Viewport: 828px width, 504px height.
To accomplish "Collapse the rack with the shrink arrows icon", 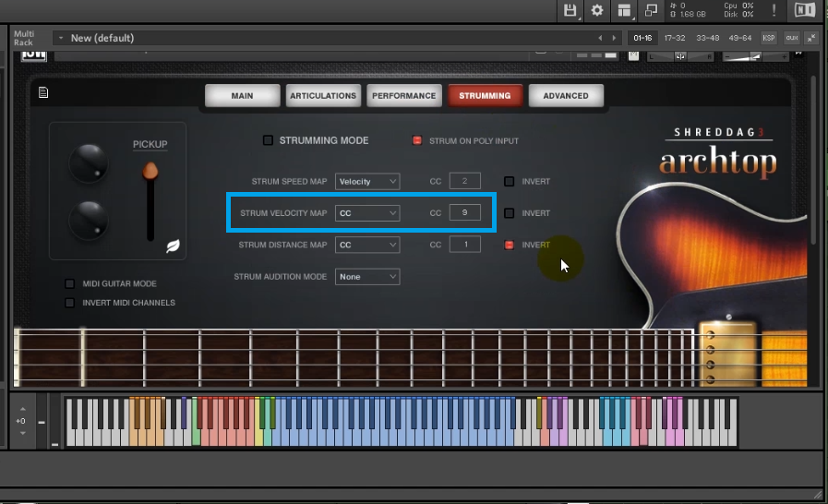I will point(811,38).
